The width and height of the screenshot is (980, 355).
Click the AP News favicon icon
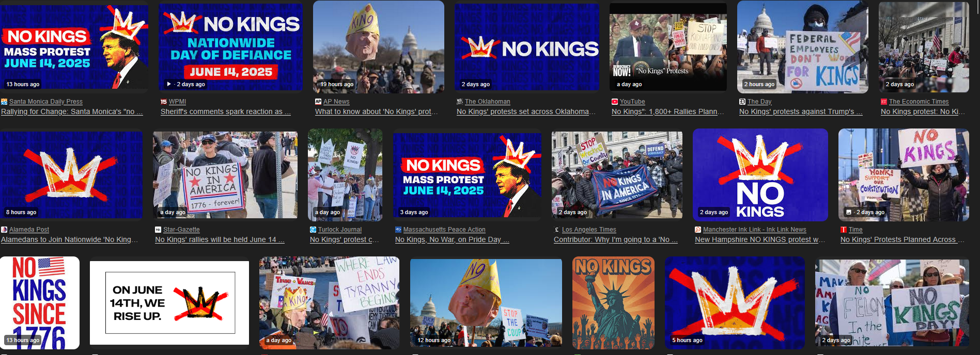pos(318,102)
